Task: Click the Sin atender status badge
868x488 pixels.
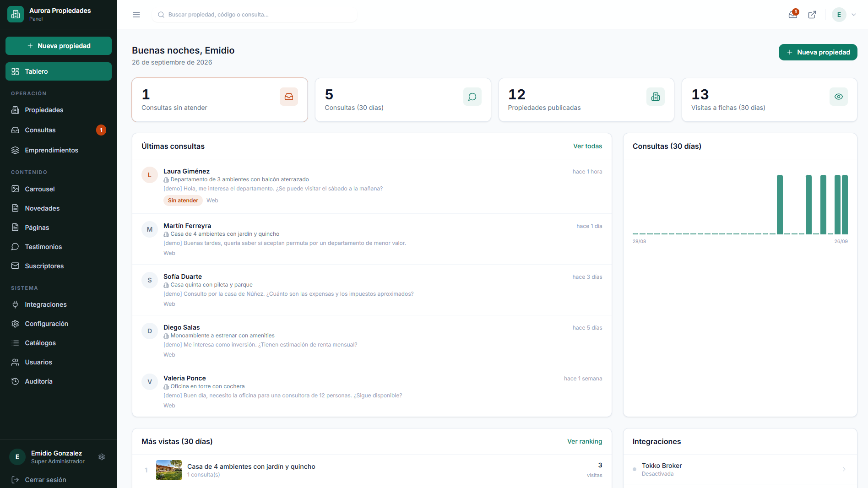Action: click(x=183, y=201)
